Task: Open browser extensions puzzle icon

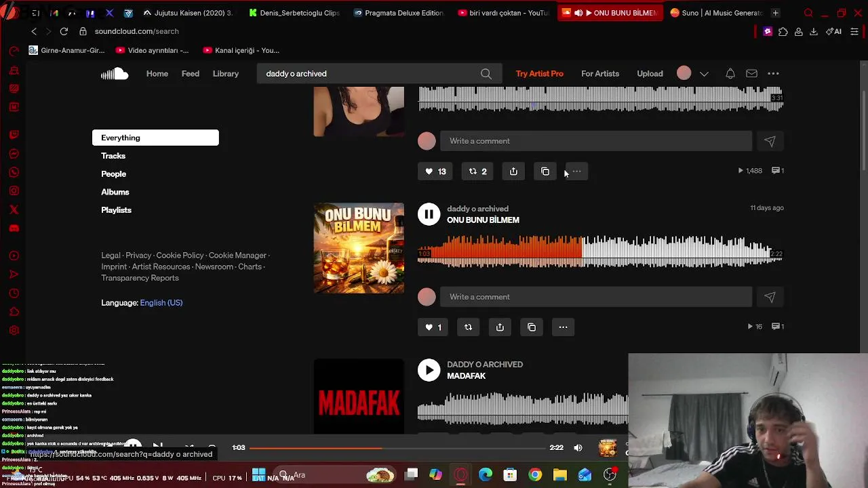Action: tap(783, 31)
